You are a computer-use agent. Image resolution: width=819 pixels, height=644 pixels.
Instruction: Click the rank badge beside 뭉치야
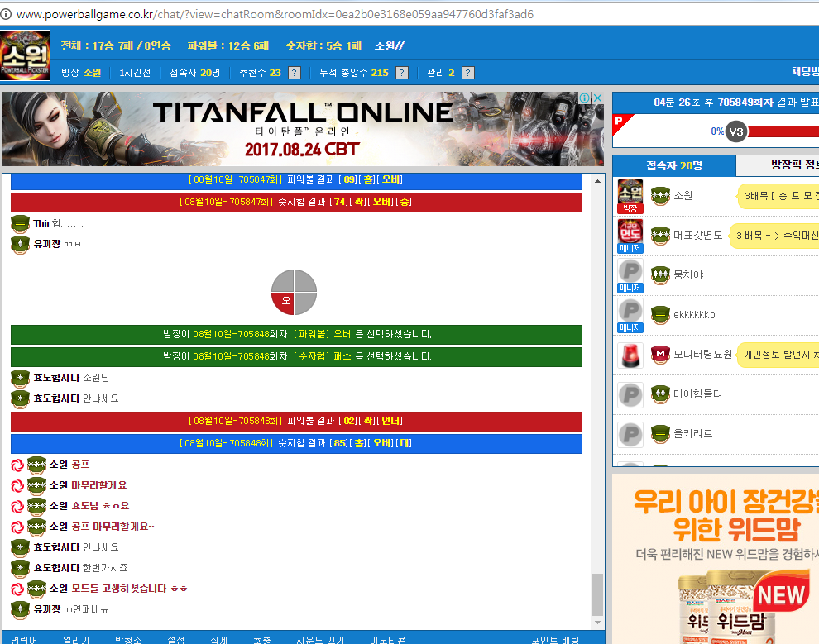point(660,275)
